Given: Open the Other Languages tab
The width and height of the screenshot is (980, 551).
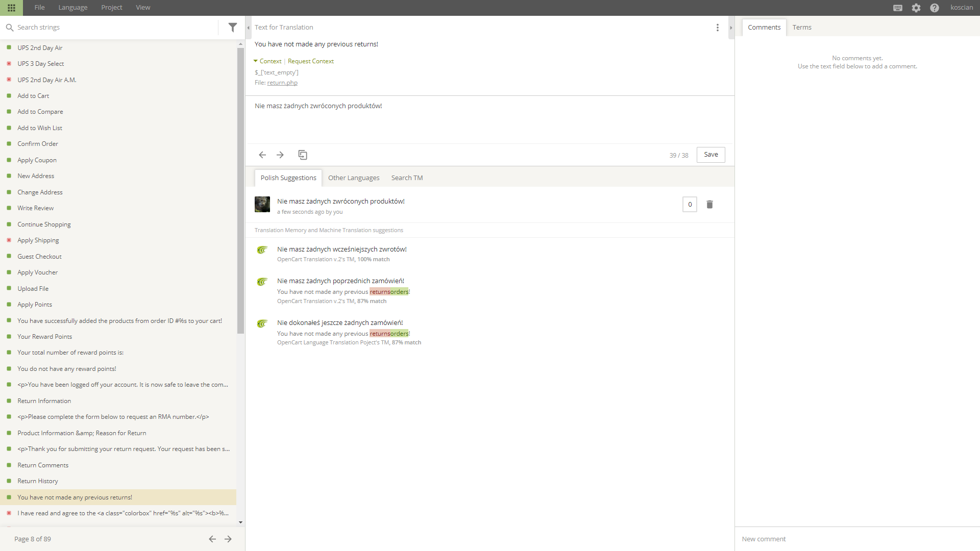Looking at the screenshot, I should pyautogui.click(x=354, y=178).
